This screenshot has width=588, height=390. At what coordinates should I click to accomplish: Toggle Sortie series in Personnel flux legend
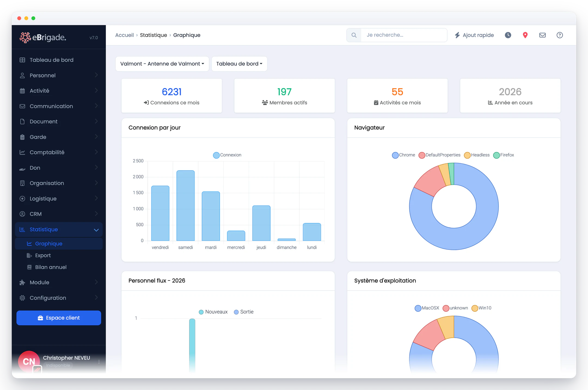pyautogui.click(x=244, y=312)
